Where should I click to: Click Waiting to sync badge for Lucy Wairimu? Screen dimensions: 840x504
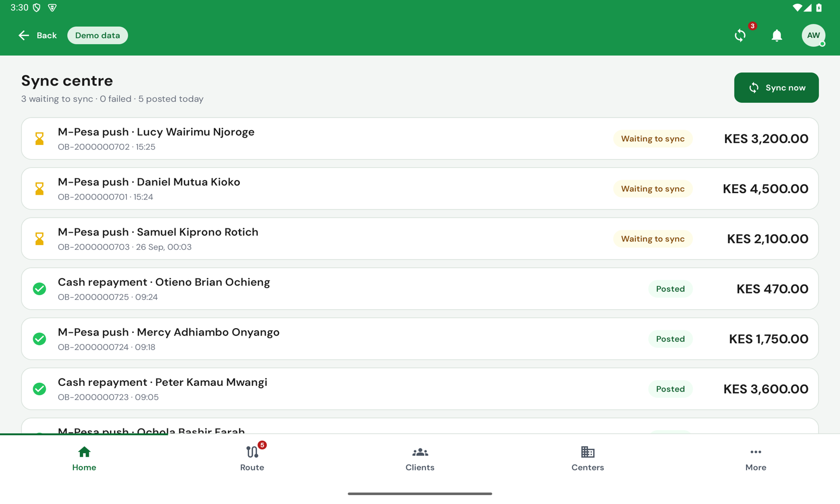[x=653, y=139]
